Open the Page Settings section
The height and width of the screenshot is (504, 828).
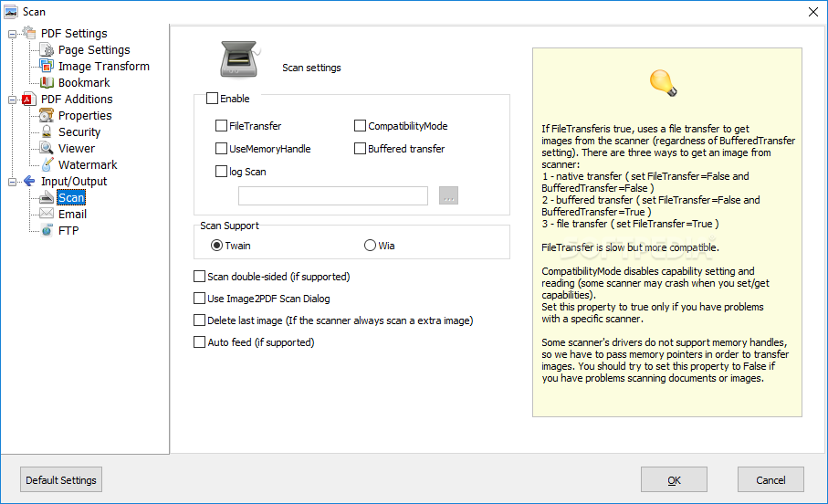pyautogui.click(x=94, y=49)
